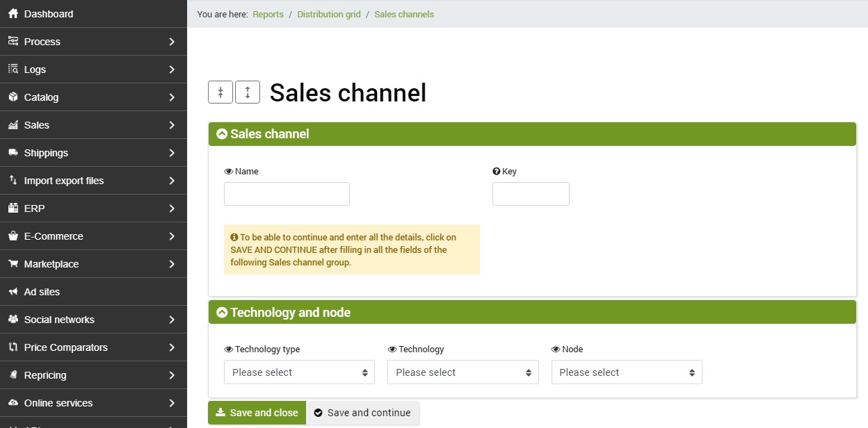Click the Sales chart icon
Viewport: 868px width, 428px height.
(13, 125)
